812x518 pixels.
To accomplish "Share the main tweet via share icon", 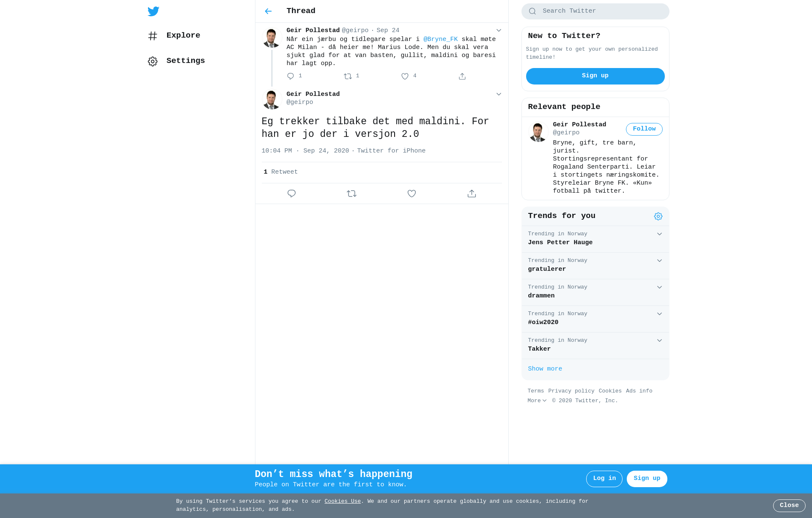I will pos(472,194).
